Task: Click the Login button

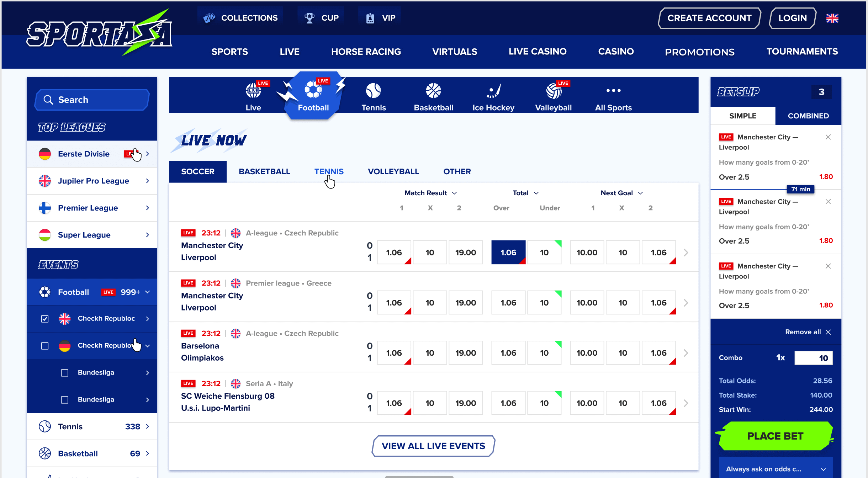Action: coord(793,18)
